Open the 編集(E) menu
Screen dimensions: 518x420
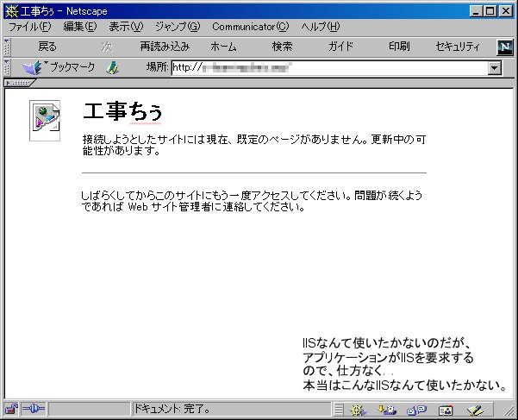point(80,27)
